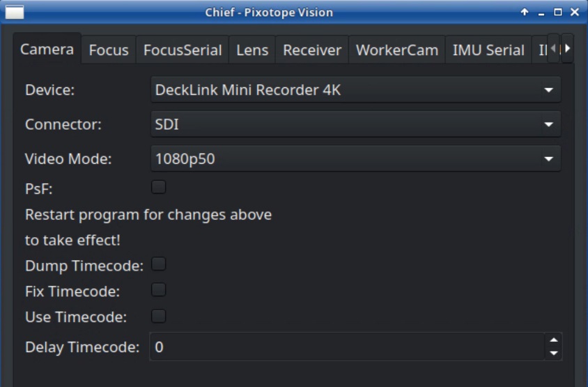Switch to the Focus tab

coord(109,50)
